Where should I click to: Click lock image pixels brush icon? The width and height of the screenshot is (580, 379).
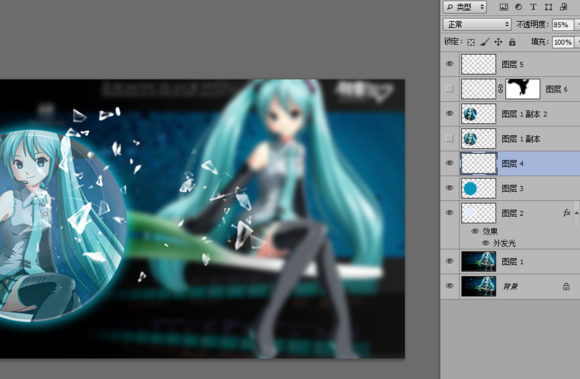[485, 42]
